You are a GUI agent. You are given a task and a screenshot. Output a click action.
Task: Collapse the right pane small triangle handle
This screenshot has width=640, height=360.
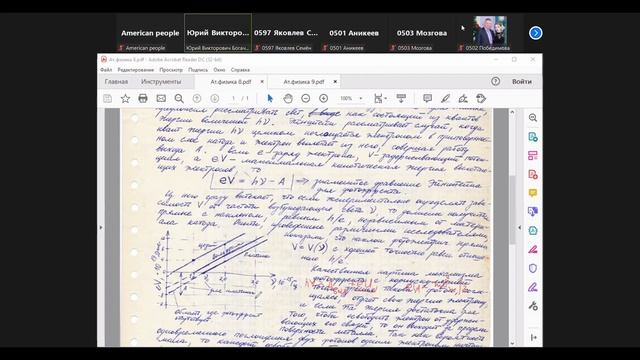click(520, 227)
